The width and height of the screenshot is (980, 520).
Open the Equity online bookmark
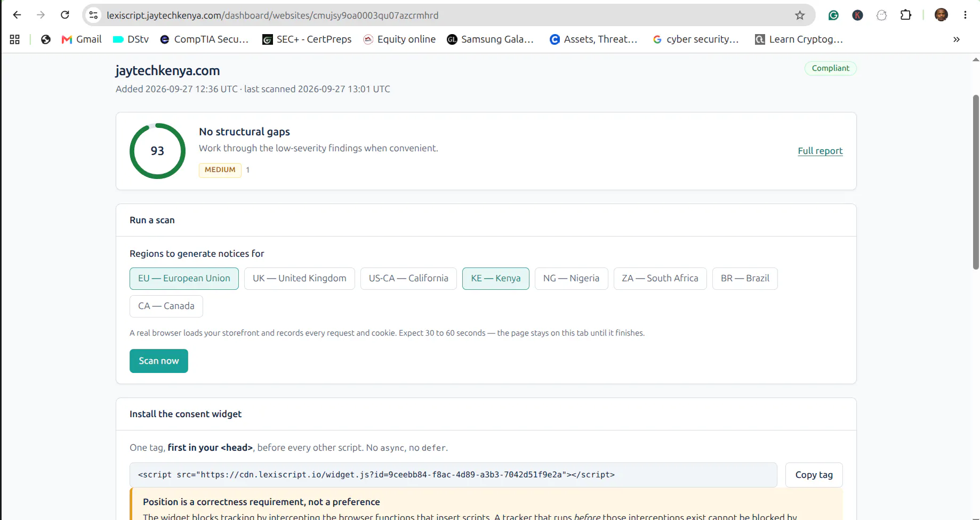click(x=399, y=39)
